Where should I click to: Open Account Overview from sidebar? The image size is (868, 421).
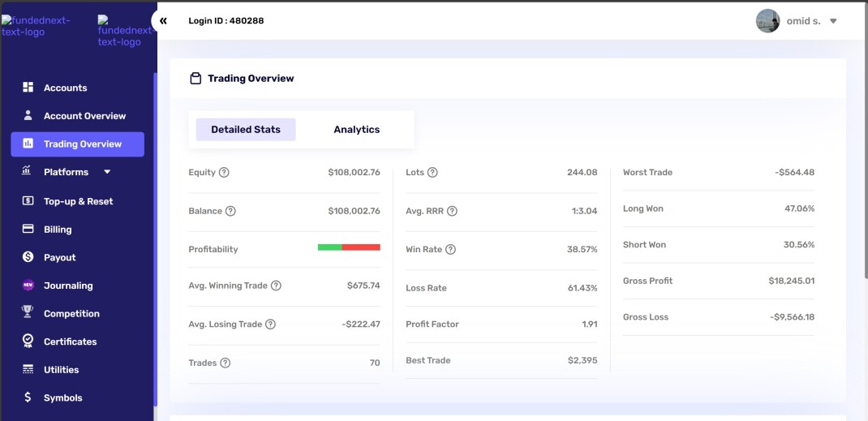click(84, 116)
